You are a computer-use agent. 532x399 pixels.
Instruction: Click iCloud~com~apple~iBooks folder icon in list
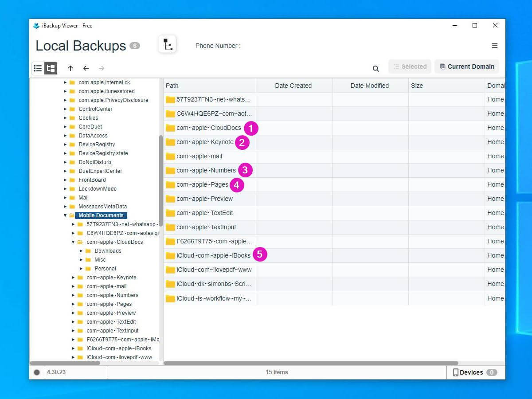[170, 255]
